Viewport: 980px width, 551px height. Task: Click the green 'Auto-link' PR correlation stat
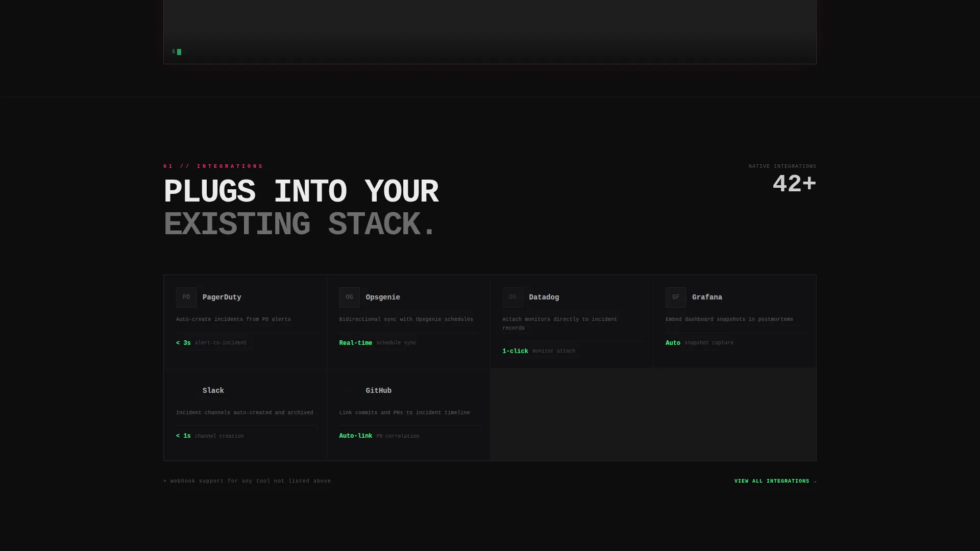tap(356, 436)
